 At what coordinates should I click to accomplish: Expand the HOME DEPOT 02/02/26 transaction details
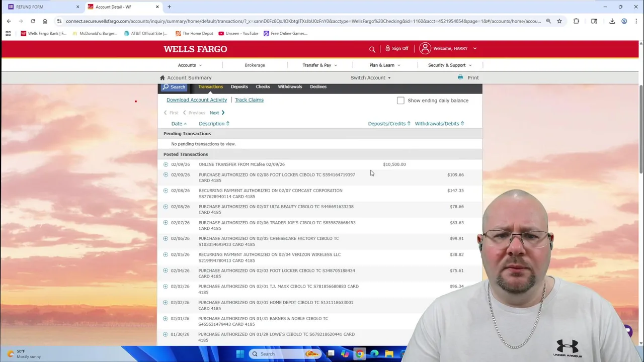[x=166, y=303]
